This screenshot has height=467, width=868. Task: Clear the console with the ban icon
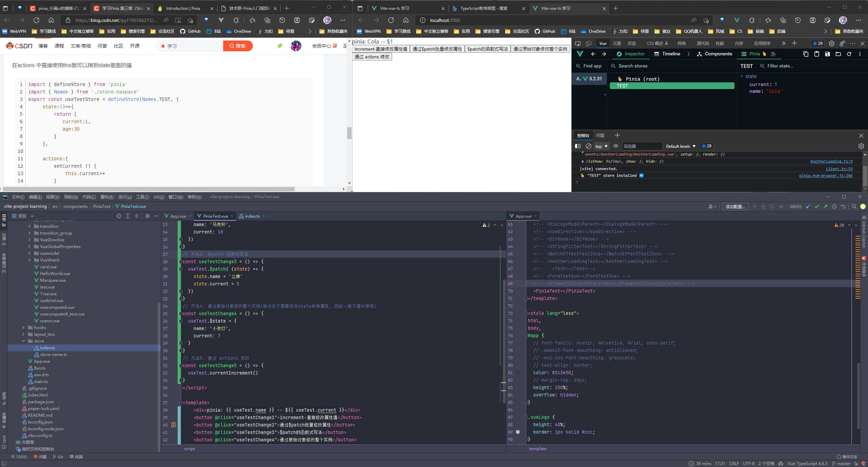coord(589,146)
